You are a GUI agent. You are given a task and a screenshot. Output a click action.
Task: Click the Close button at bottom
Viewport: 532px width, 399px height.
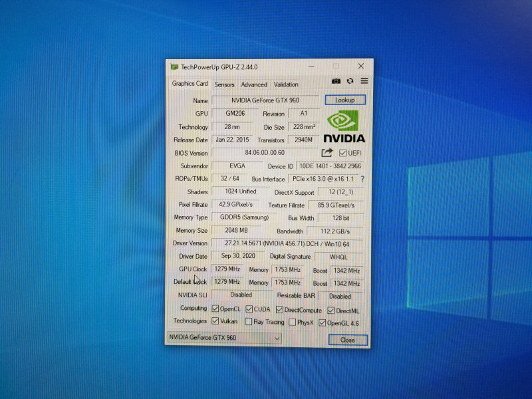click(348, 340)
